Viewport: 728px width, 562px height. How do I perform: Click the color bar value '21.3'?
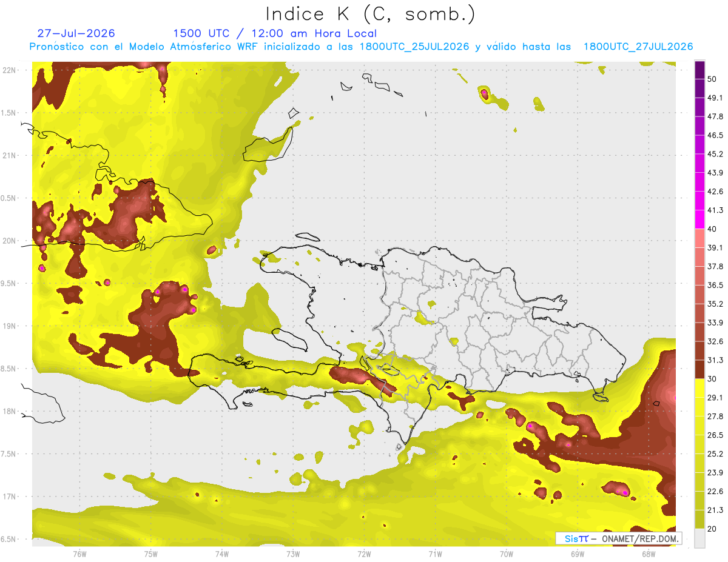[x=715, y=510]
